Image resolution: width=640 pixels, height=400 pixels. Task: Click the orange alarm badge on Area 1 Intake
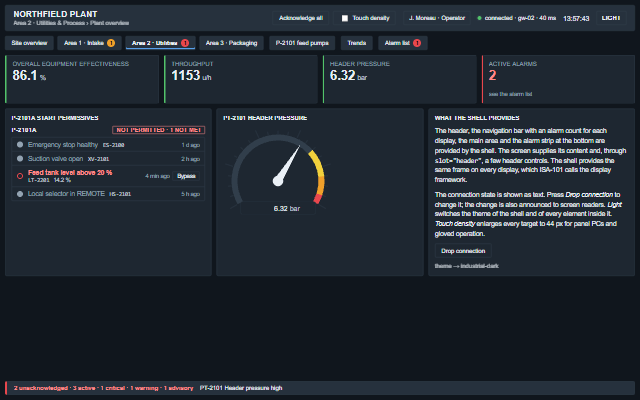tap(111, 43)
